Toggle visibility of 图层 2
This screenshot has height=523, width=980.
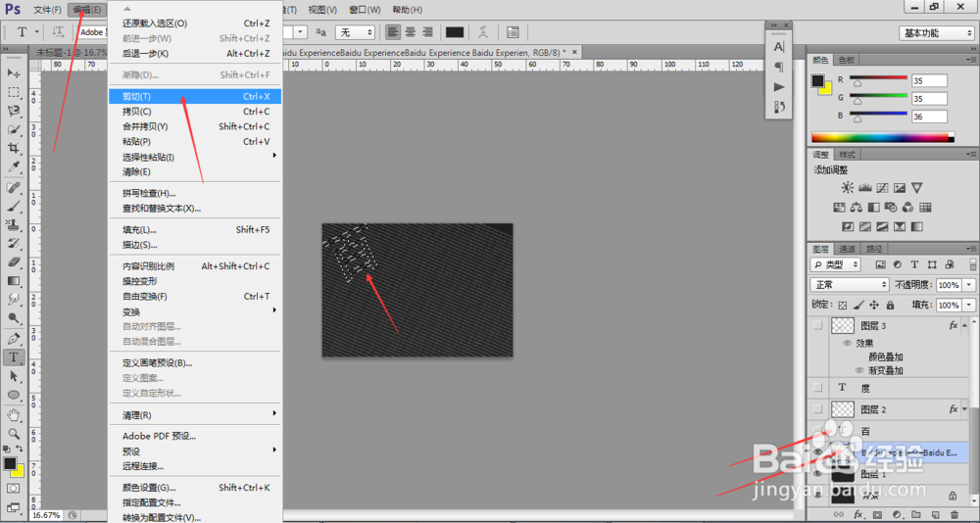(817, 409)
